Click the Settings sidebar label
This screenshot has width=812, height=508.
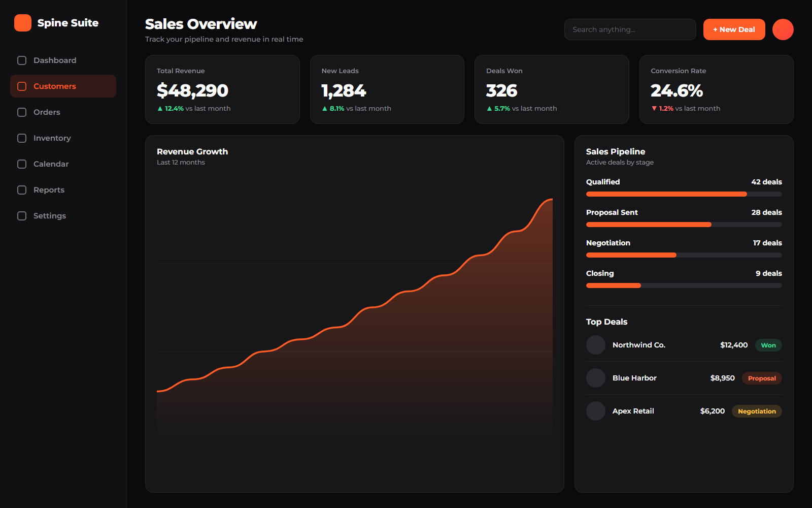coord(50,216)
